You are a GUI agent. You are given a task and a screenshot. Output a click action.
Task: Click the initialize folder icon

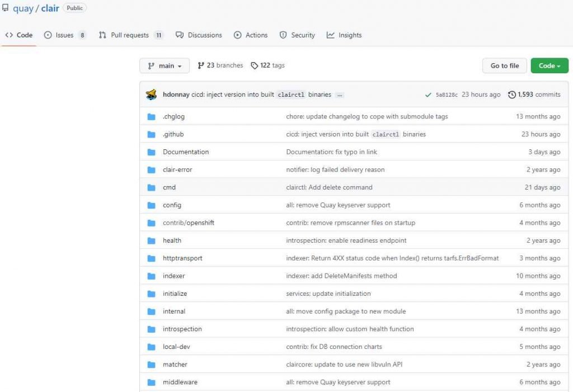(x=151, y=294)
